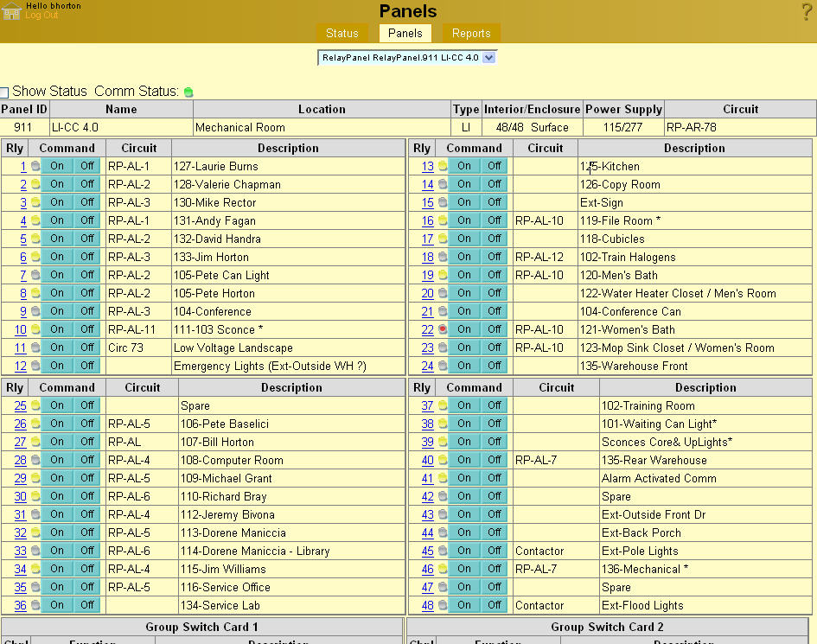
Task: Open help via the question mark icon
Action: [807, 12]
